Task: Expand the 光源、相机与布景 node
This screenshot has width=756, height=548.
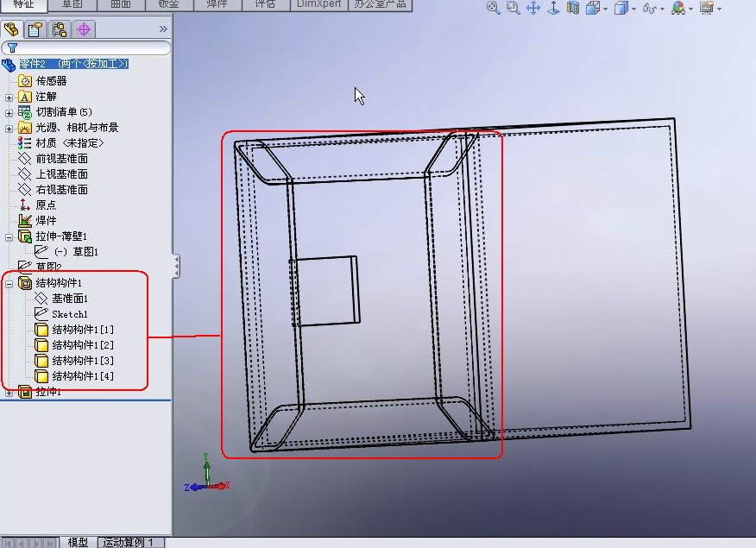Action: point(9,129)
